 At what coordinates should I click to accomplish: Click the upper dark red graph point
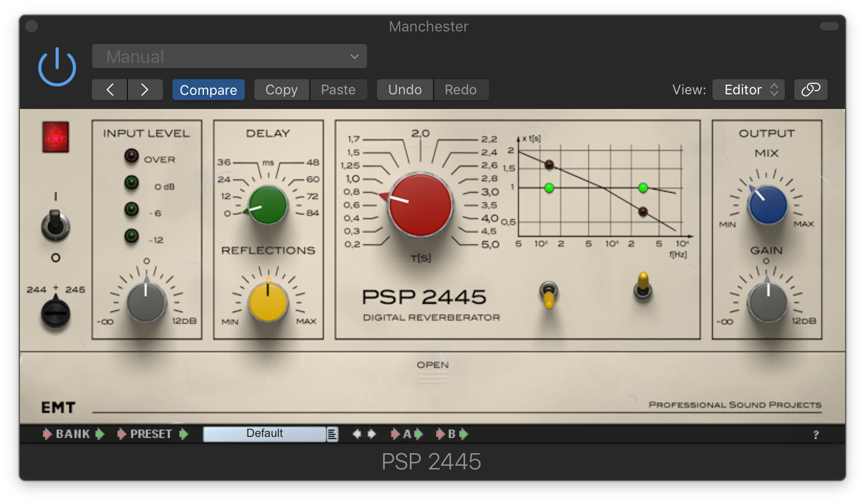pos(549,165)
